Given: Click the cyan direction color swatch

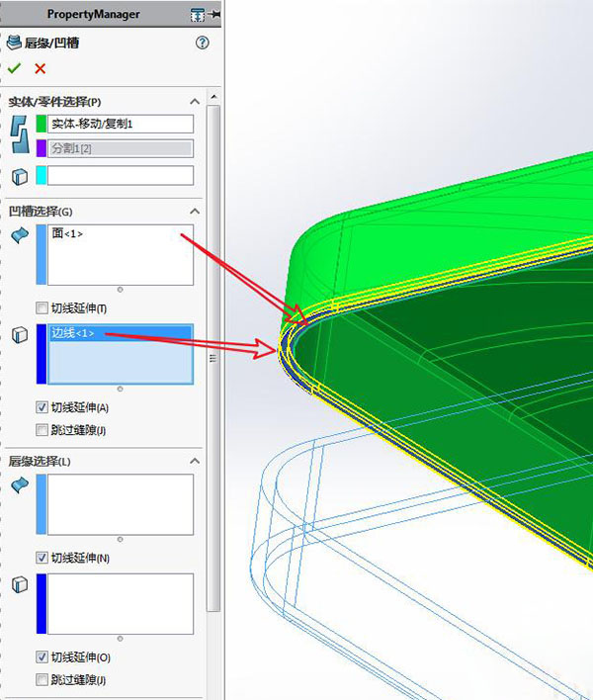Looking at the screenshot, I should pyautogui.click(x=42, y=175).
